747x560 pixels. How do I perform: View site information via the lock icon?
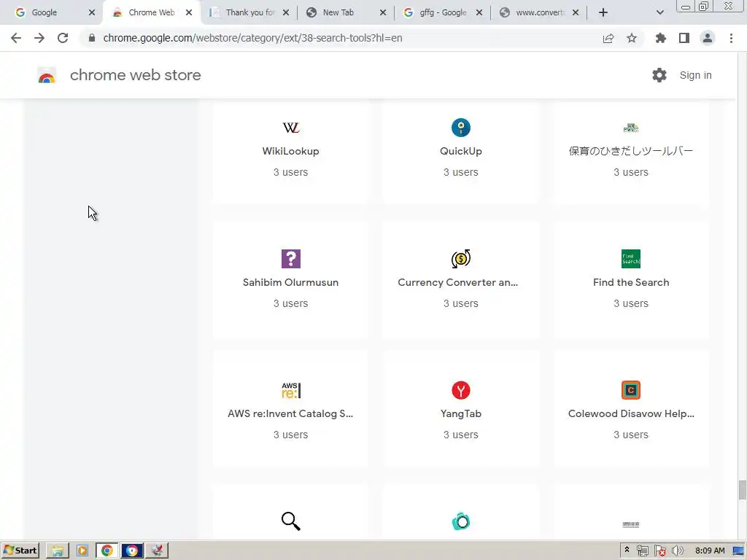coord(92,38)
